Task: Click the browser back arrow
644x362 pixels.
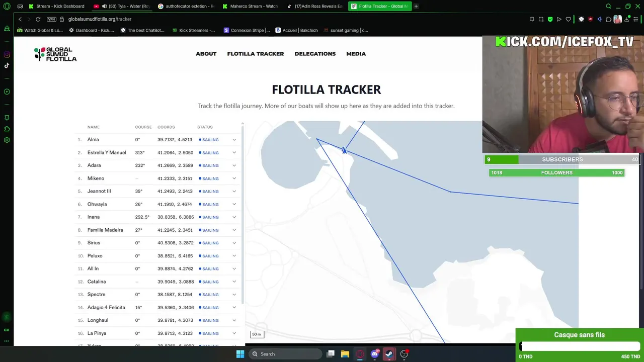Action: point(20,19)
